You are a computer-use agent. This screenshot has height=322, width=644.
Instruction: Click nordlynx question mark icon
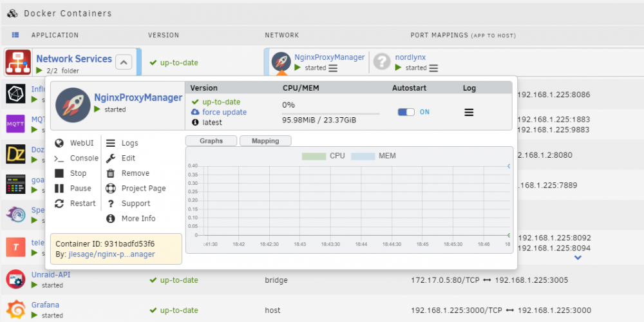coord(382,62)
